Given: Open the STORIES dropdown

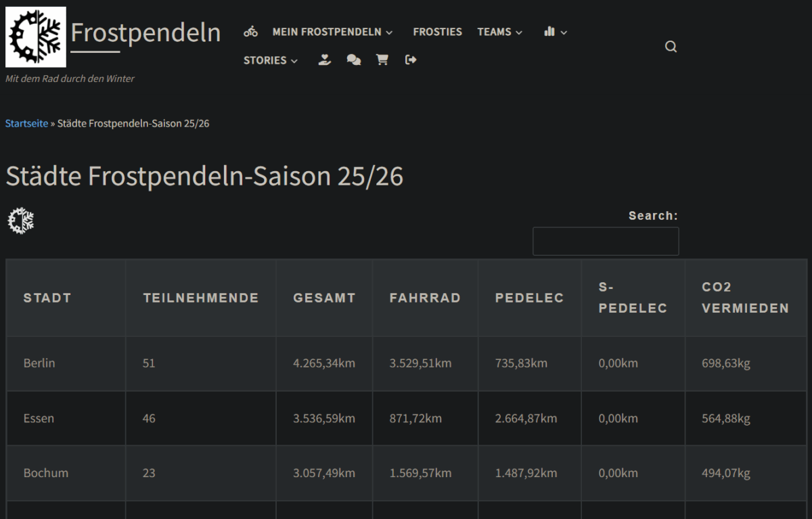Looking at the screenshot, I should [x=270, y=60].
